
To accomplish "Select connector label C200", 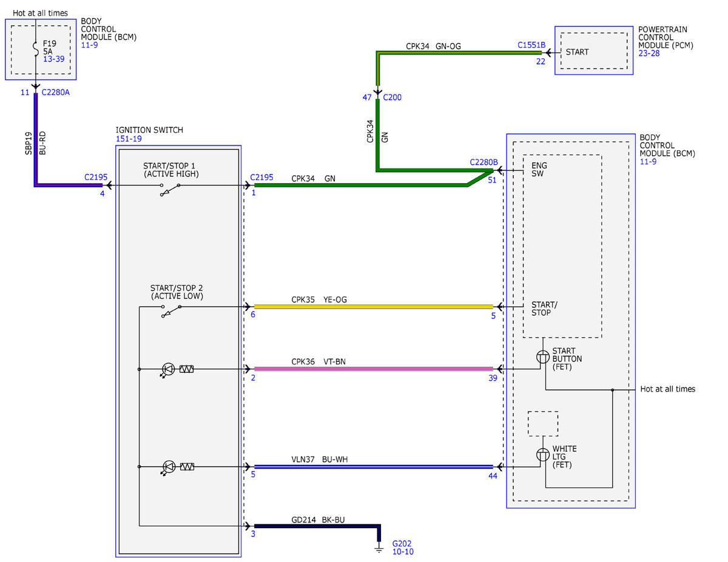I will (x=391, y=97).
